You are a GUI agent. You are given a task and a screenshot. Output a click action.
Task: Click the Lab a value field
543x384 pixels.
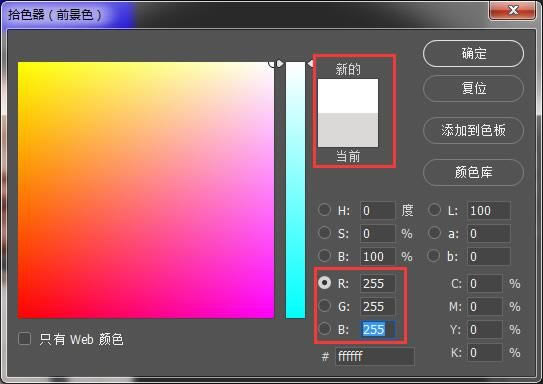coord(489,233)
